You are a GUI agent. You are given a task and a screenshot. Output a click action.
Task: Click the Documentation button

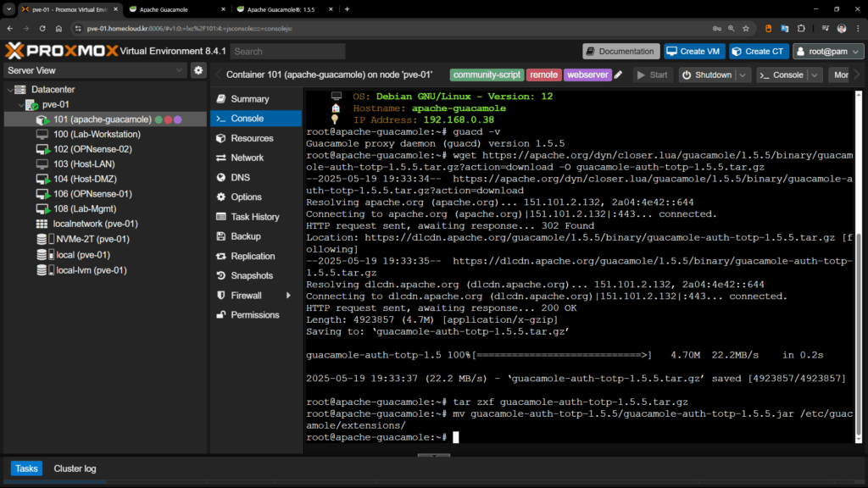(620, 51)
